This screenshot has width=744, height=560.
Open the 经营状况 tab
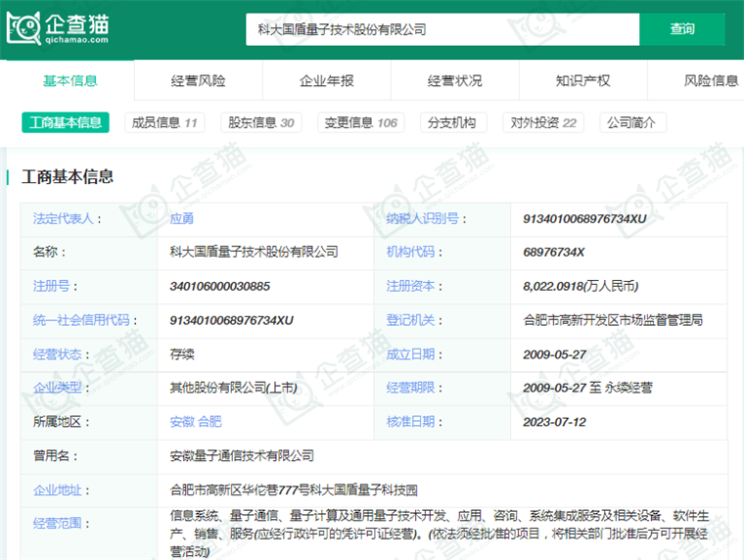coord(454,80)
